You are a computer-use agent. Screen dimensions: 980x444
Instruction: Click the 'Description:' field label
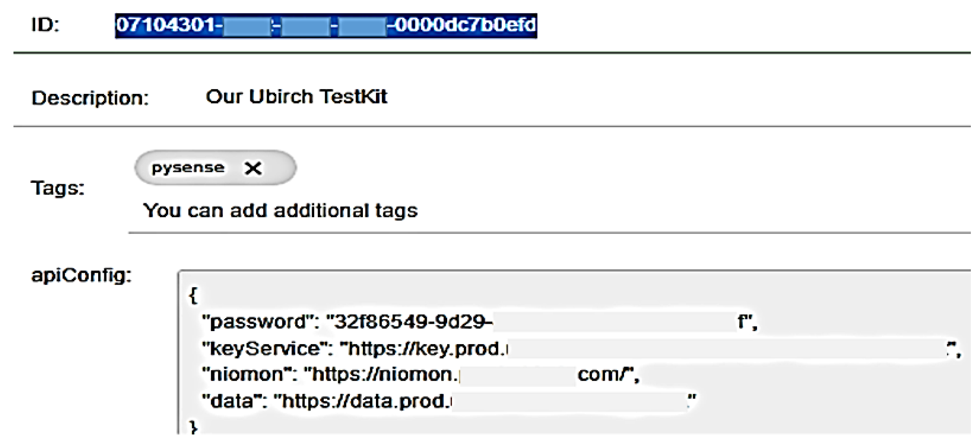pyautogui.click(x=90, y=98)
